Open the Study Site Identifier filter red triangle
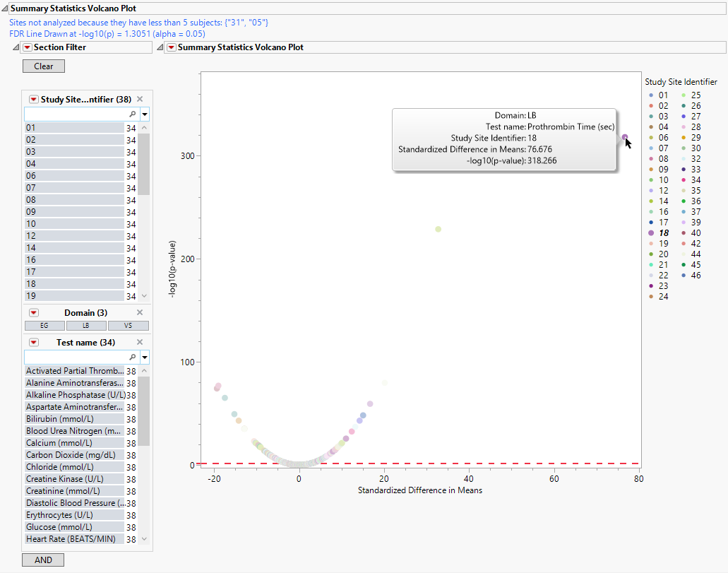The height and width of the screenshot is (573, 728). pyautogui.click(x=34, y=100)
